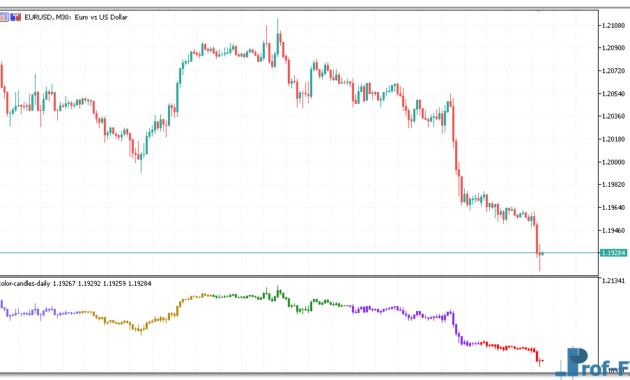Image resolution: width=630 pixels, height=380 pixels.
Task: Click the candlestick chart icon beside EURUSD title
Action: click(x=16, y=17)
